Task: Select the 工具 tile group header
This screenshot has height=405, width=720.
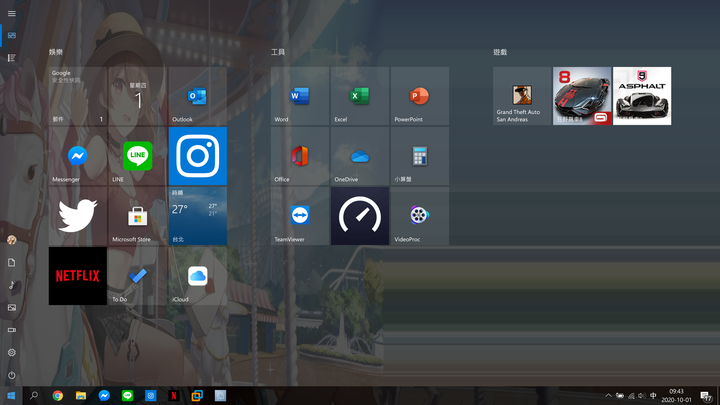Action: click(278, 52)
